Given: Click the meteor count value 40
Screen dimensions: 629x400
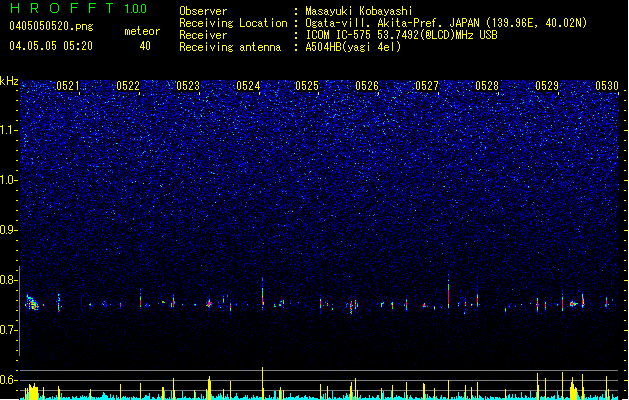Looking at the screenshot, I should (x=145, y=46).
